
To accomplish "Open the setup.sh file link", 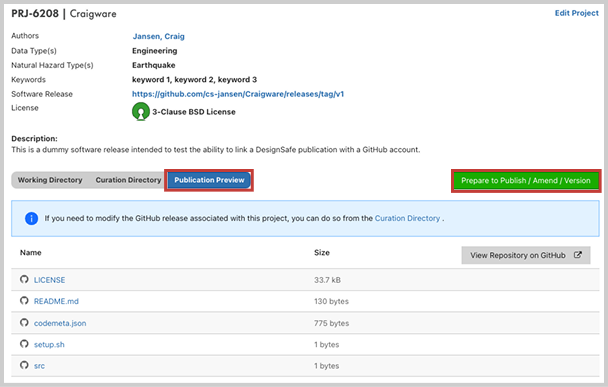I will (49, 344).
